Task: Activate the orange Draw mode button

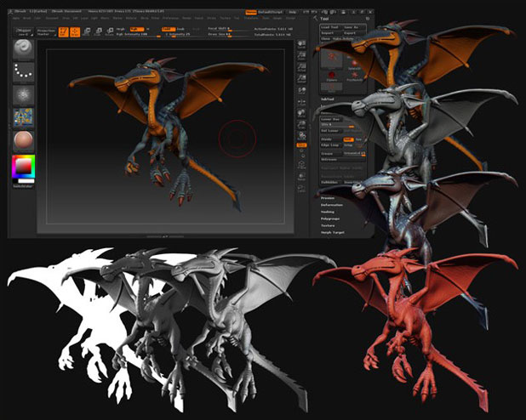Action: tap(75, 31)
